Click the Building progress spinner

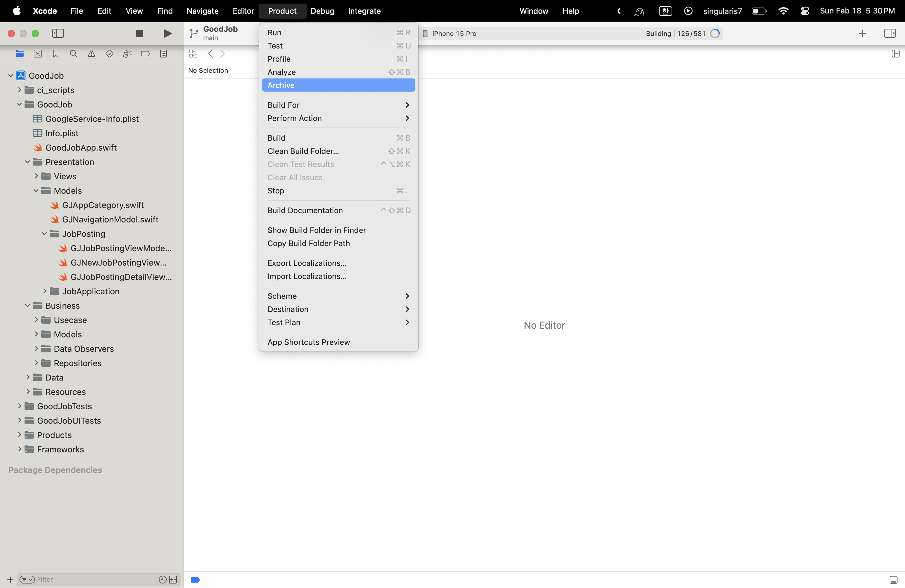coord(715,34)
